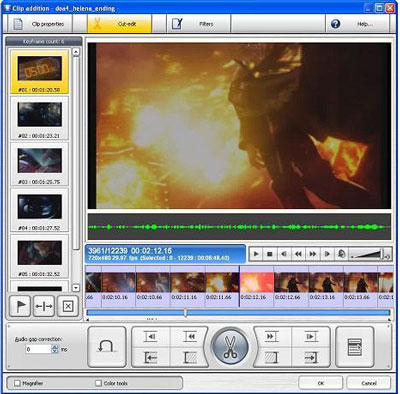Click the undo arrow button

click(x=107, y=347)
